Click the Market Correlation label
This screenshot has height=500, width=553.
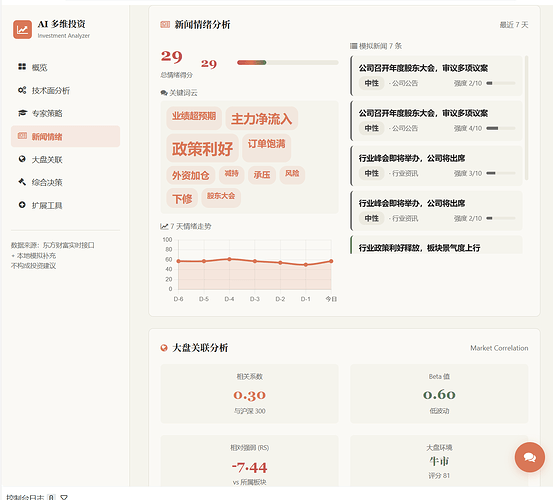(499, 348)
